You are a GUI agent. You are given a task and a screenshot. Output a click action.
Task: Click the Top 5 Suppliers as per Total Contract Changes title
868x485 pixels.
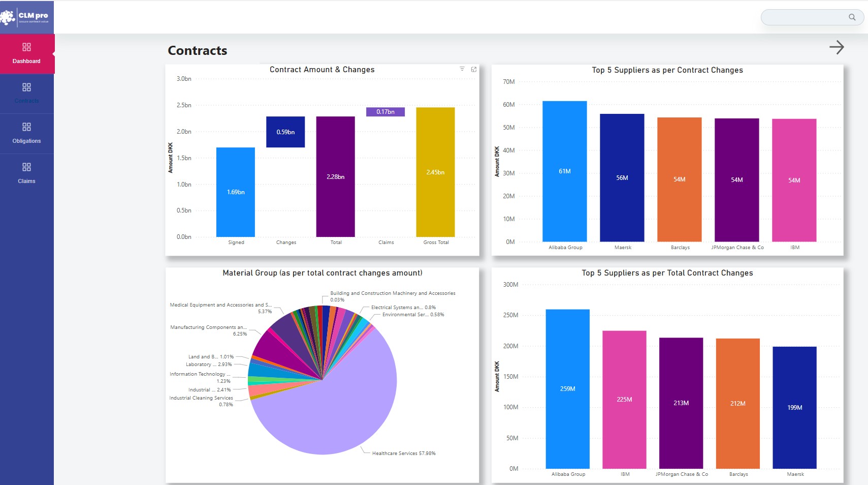[x=667, y=273]
